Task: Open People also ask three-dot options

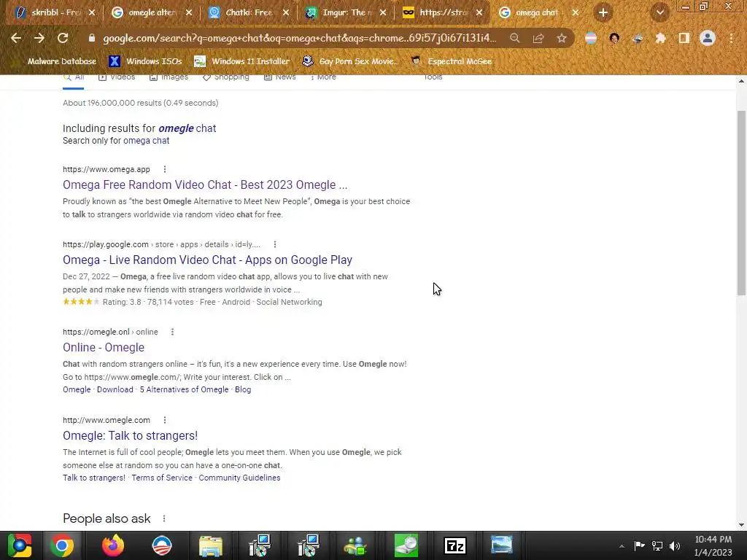Action: pyautogui.click(x=164, y=518)
